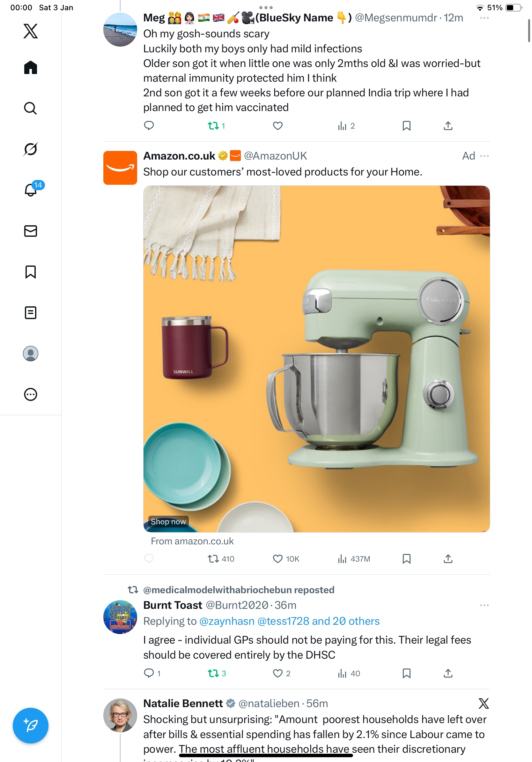Open more options on Amazon ad
Viewport: 532px width, 762px height.
[x=484, y=156]
